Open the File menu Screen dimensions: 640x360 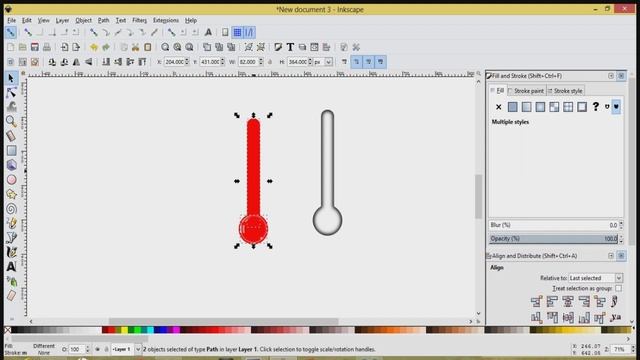tap(11, 20)
